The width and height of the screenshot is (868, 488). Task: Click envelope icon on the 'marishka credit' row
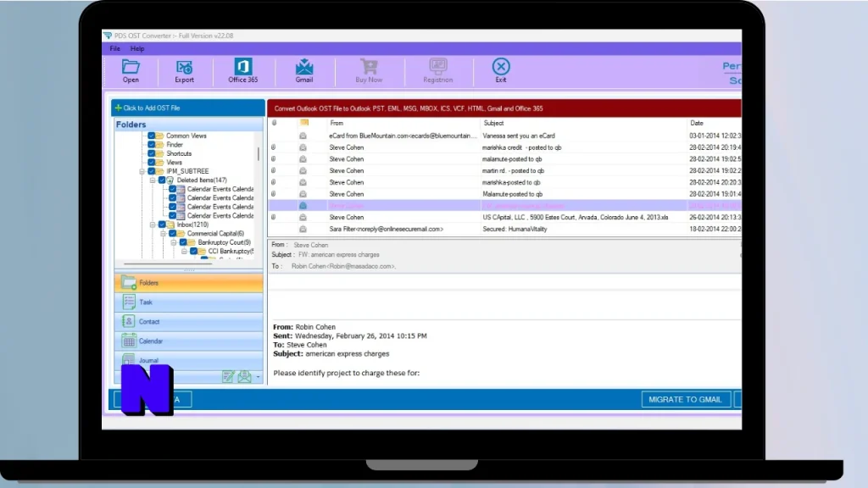point(303,147)
